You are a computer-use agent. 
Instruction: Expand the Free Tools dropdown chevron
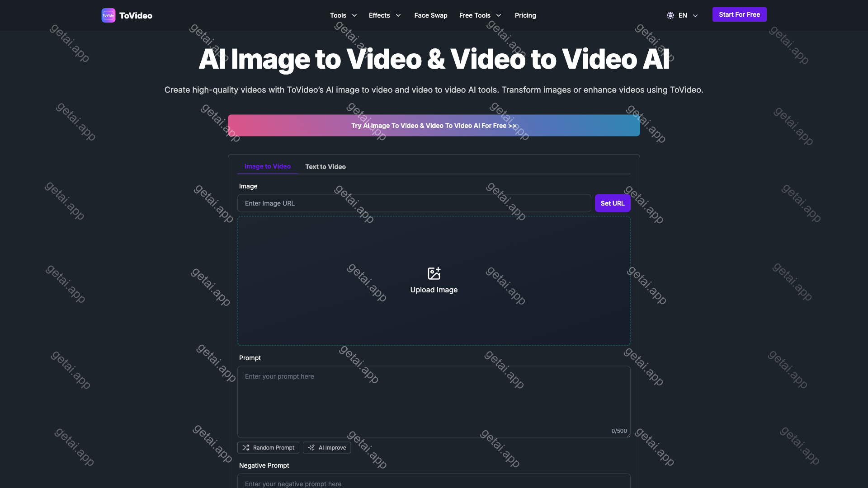point(499,15)
